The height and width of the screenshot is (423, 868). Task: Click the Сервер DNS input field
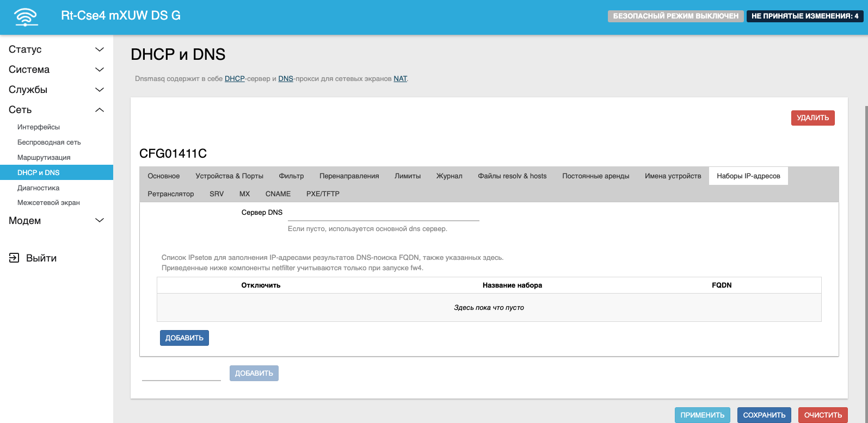(x=383, y=213)
